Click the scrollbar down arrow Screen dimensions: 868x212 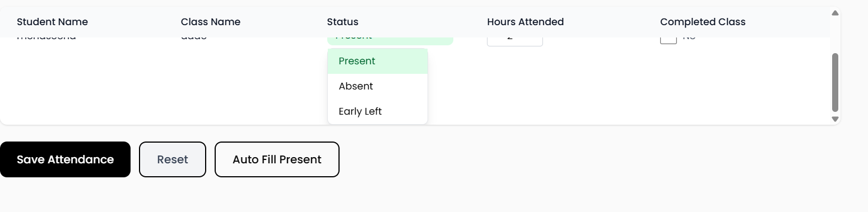835,119
